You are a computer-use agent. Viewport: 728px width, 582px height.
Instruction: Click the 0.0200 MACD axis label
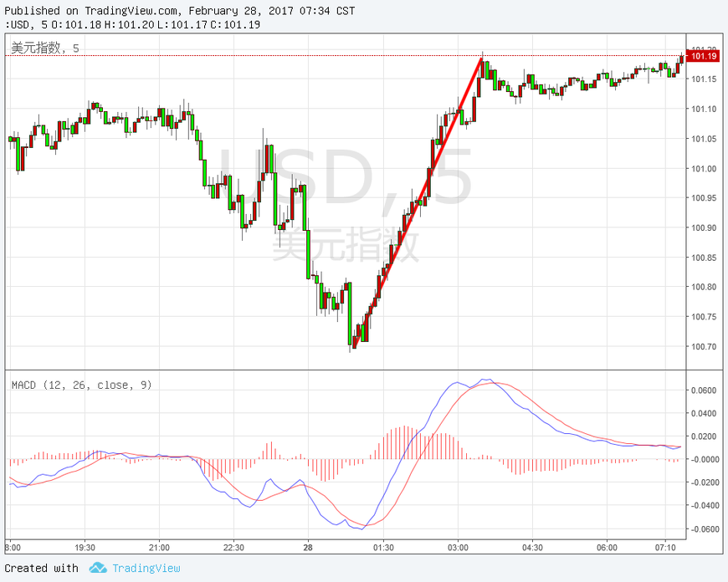coord(704,436)
